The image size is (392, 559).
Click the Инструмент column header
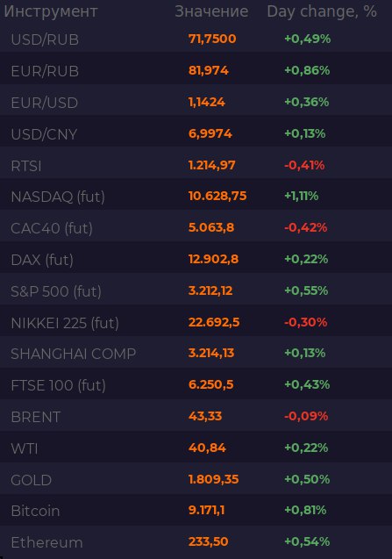pyautogui.click(x=51, y=11)
